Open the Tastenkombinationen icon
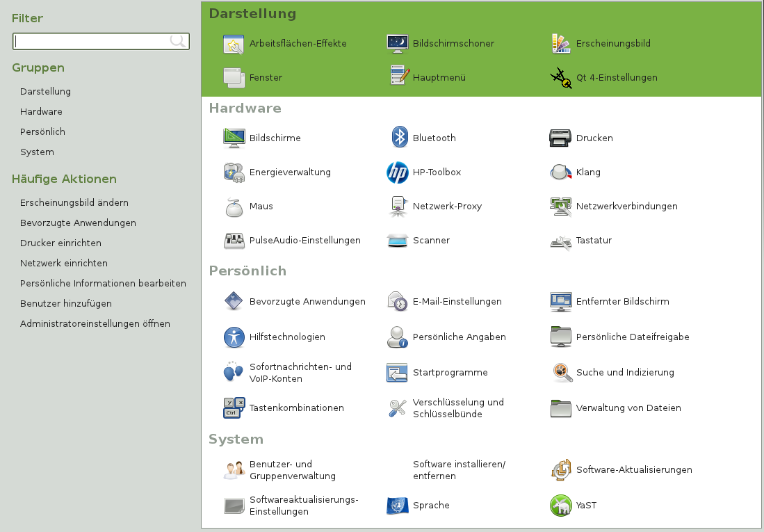This screenshot has width=764, height=532. click(234, 408)
